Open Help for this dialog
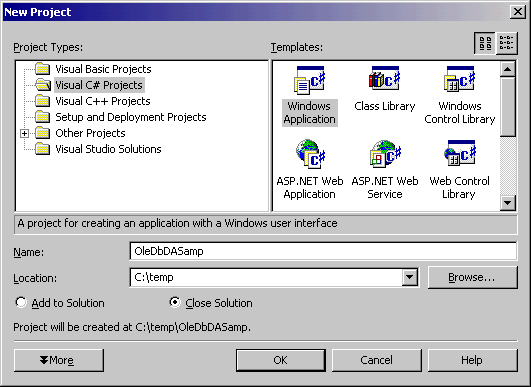 click(x=473, y=360)
